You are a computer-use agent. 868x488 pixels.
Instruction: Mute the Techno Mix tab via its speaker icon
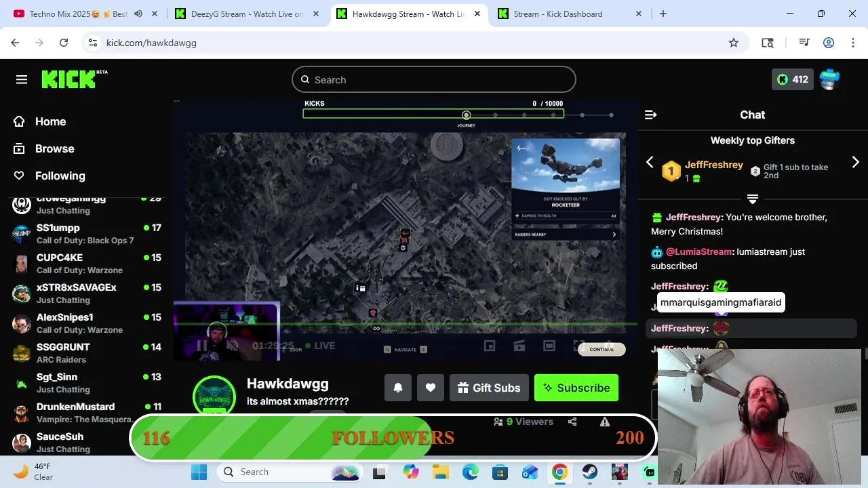click(x=138, y=14)
